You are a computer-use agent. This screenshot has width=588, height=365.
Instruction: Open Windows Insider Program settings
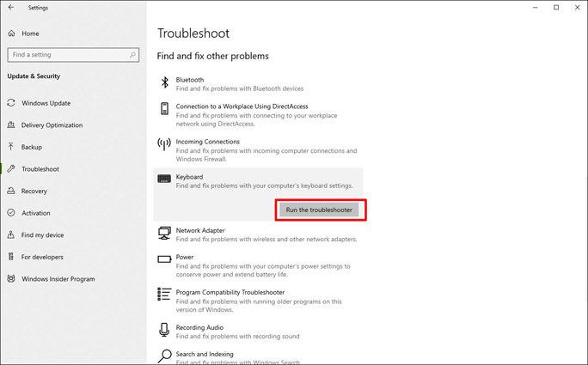point(58,279)
